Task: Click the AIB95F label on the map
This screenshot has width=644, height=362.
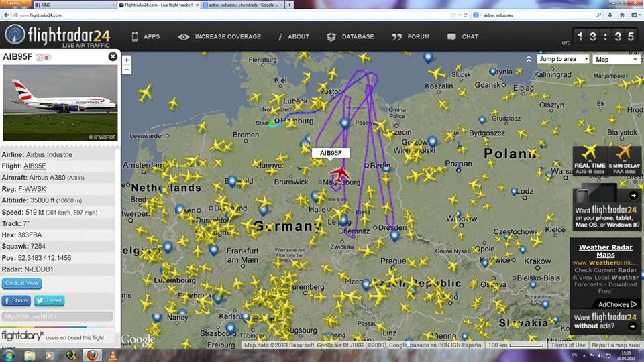Action: pos(331,153)
